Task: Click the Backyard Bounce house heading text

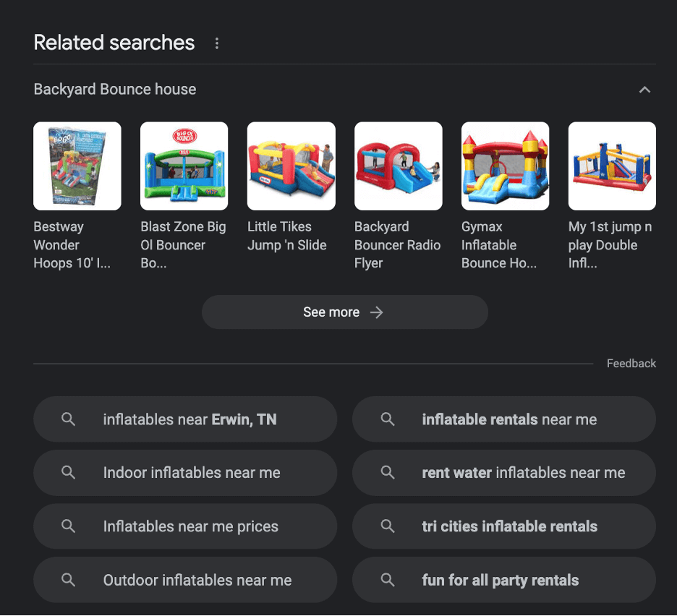Action: pyautogui.click(x=115, y=90)
